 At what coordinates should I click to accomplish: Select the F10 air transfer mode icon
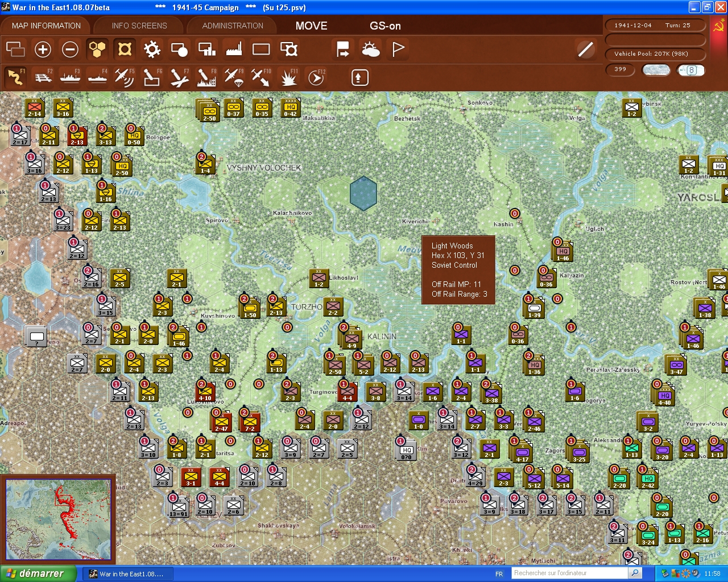tap(261, 77)
